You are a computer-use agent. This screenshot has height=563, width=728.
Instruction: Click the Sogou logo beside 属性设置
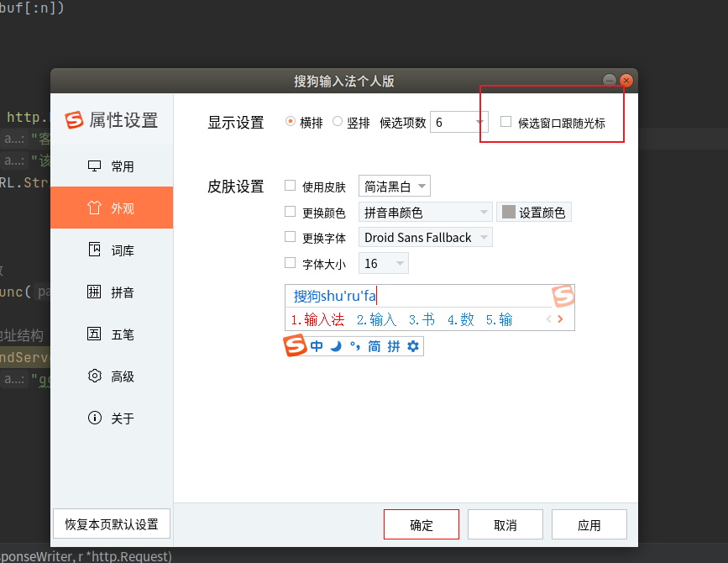point(74,119)
